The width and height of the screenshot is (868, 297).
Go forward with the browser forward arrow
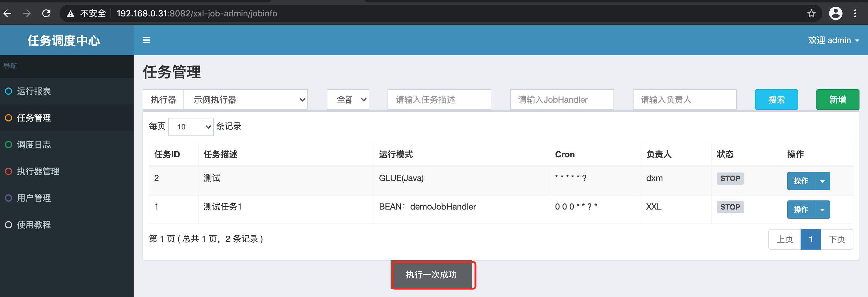[27, 13]
